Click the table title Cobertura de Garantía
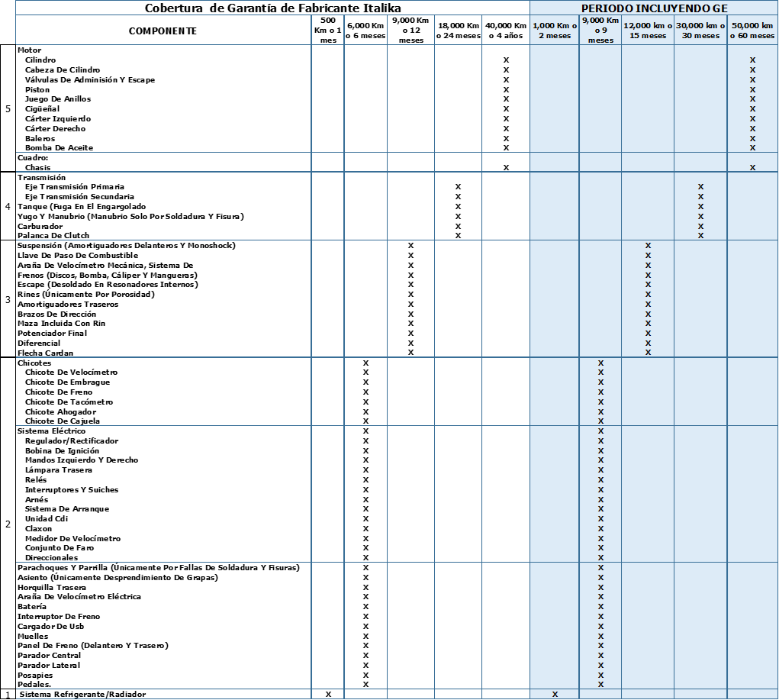 272,8
